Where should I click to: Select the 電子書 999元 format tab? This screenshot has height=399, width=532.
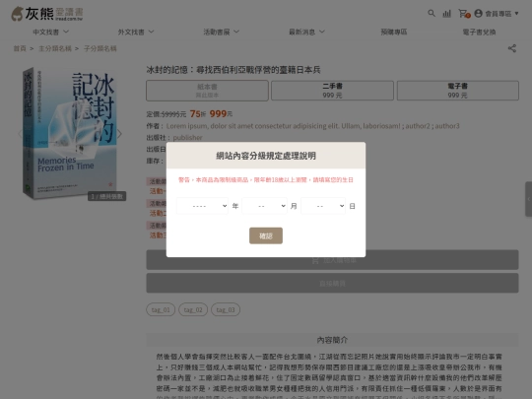point(458,91)
